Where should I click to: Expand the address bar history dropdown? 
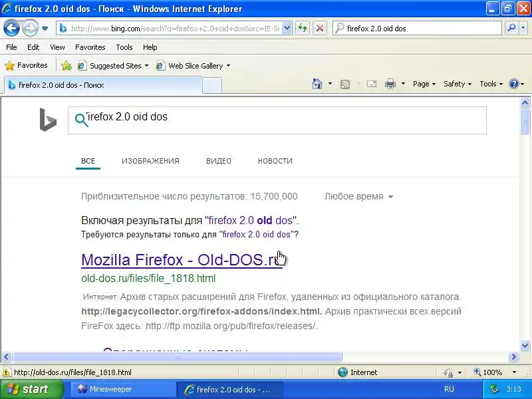[287, 29]
